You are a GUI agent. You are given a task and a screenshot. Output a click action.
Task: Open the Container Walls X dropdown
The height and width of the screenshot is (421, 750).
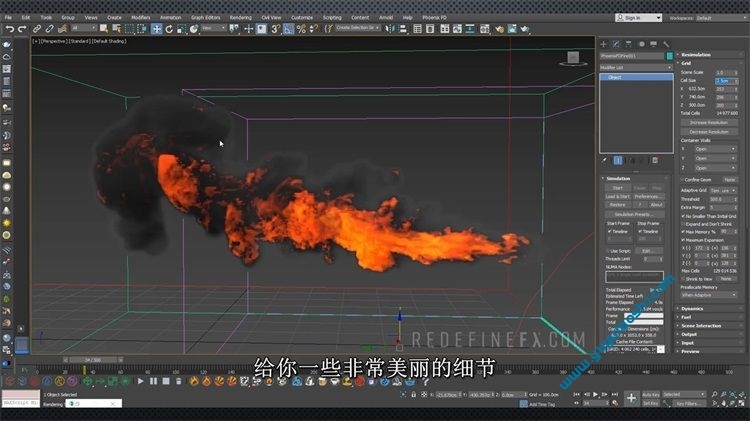click(715, 149)
